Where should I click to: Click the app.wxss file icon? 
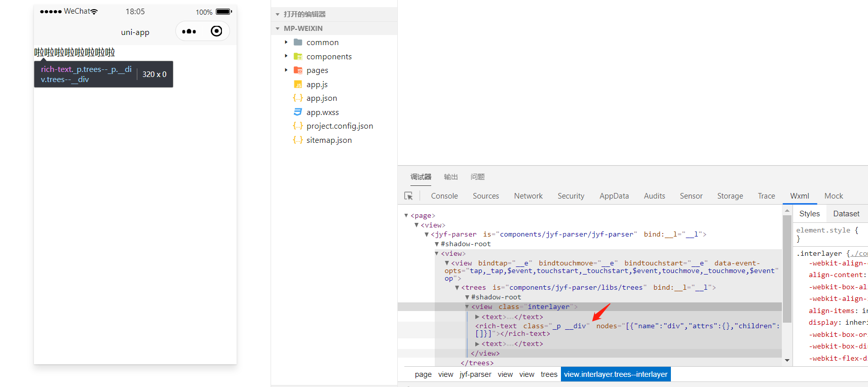click(x=298, y=112)
